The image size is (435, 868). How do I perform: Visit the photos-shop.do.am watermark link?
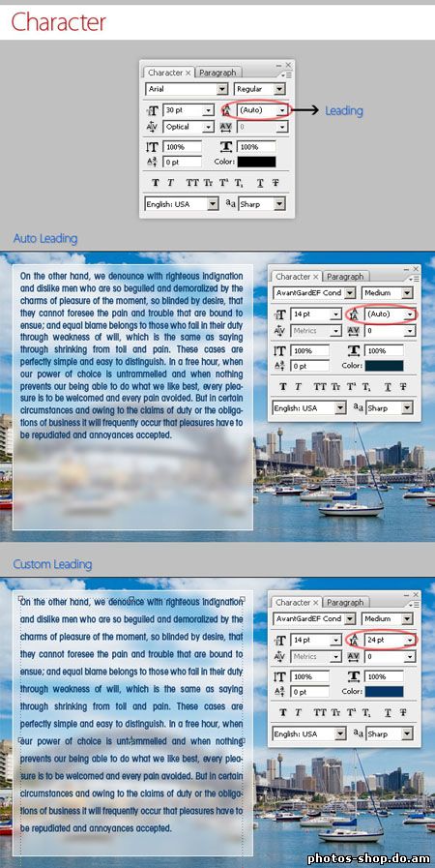(x=368, y=858)
